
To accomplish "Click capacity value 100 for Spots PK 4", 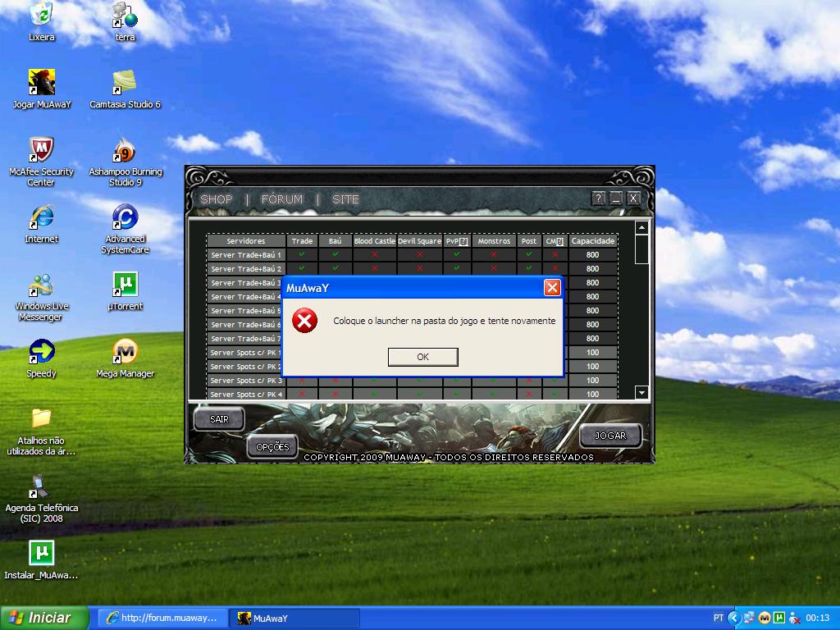I will point(592,394).
